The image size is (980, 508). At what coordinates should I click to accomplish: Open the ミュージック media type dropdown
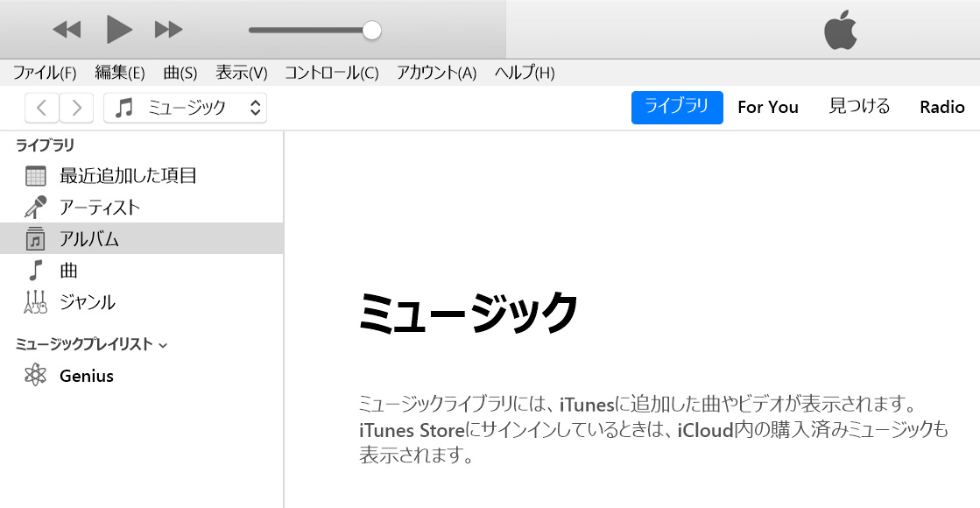[x=185, y=108]
